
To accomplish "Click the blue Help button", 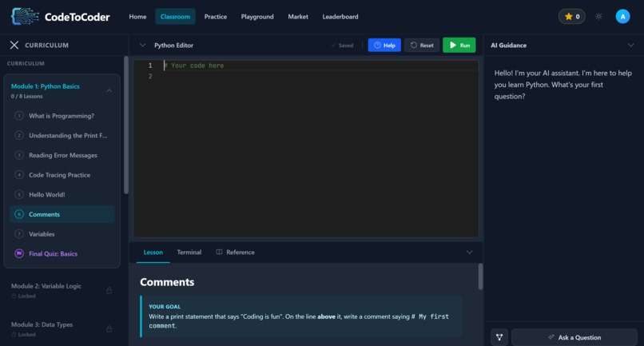I will (x=384, y=46).
